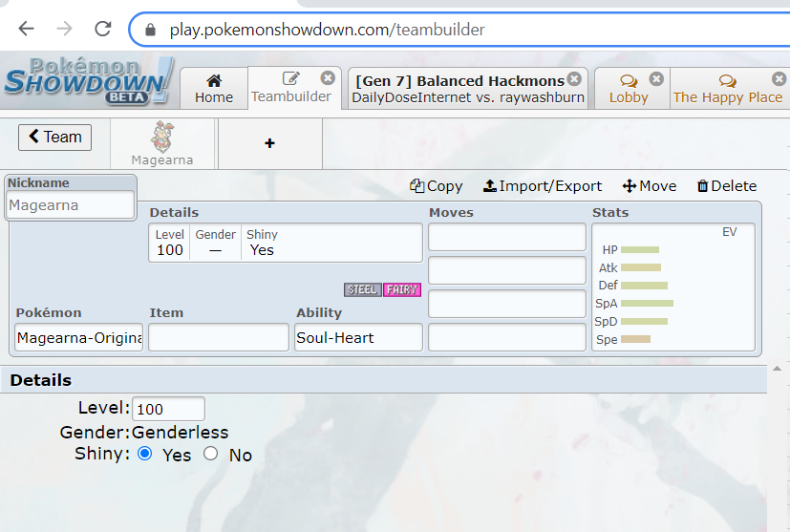Delete this Pokémon set
Screen dimensions: 790x532
(x=727, y=186)
